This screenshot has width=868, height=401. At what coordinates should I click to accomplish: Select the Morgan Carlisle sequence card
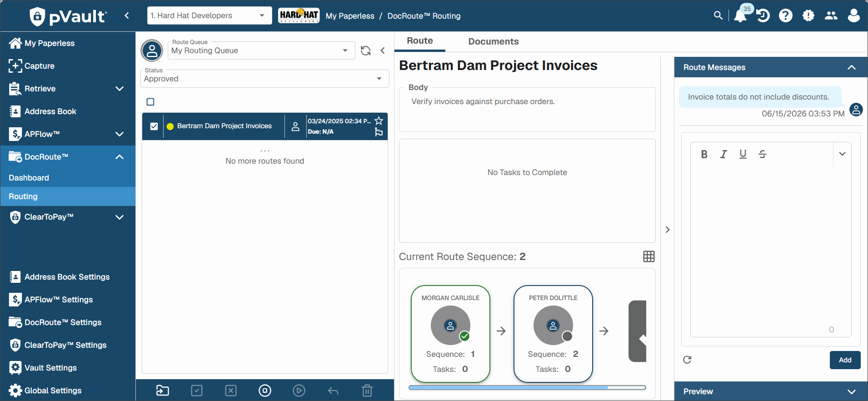pos(450,334)
